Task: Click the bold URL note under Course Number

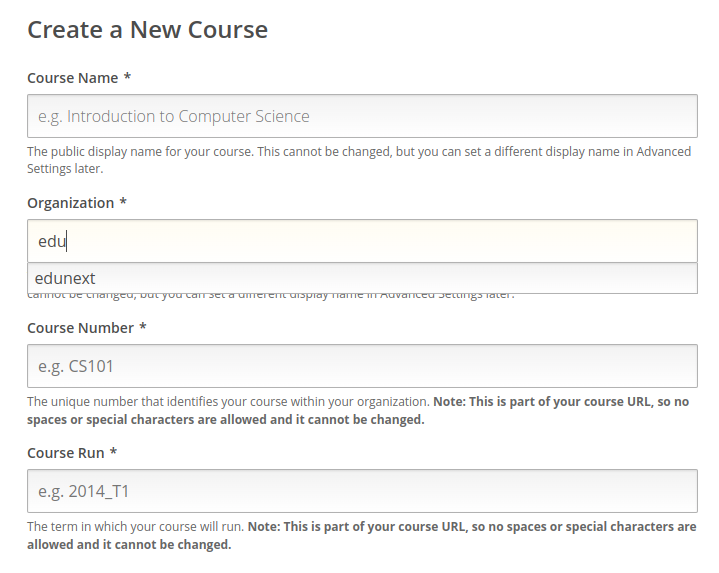Action: pos(560,401)
